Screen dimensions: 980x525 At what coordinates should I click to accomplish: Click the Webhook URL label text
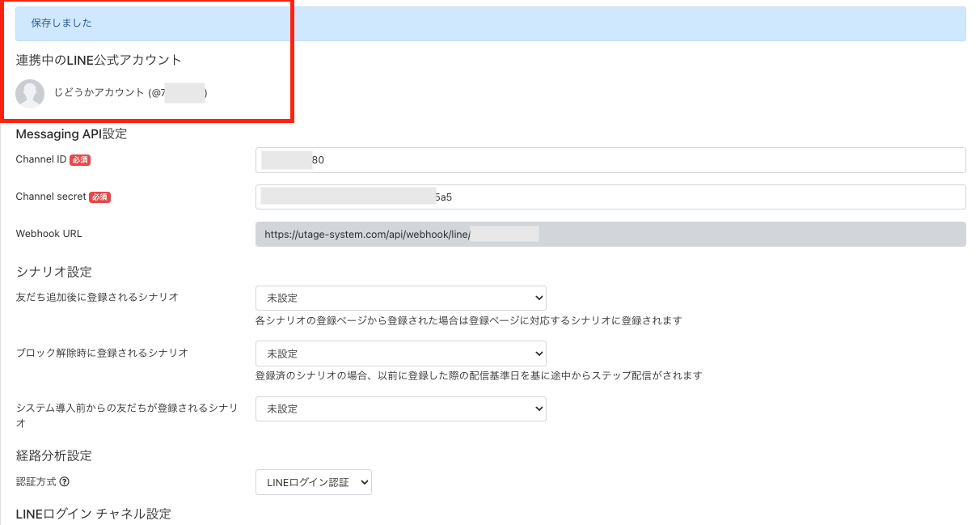[49, 234]
